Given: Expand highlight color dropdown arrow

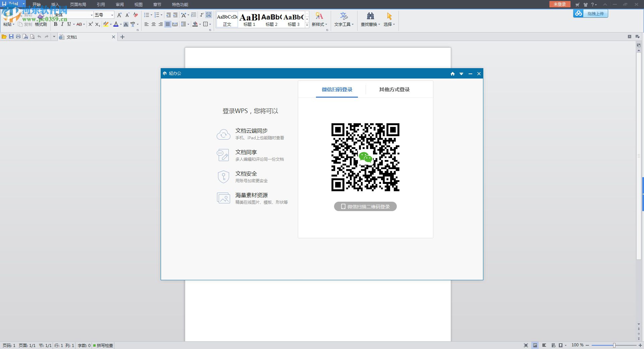Looking at the screenshot, I should pos(111,24).
